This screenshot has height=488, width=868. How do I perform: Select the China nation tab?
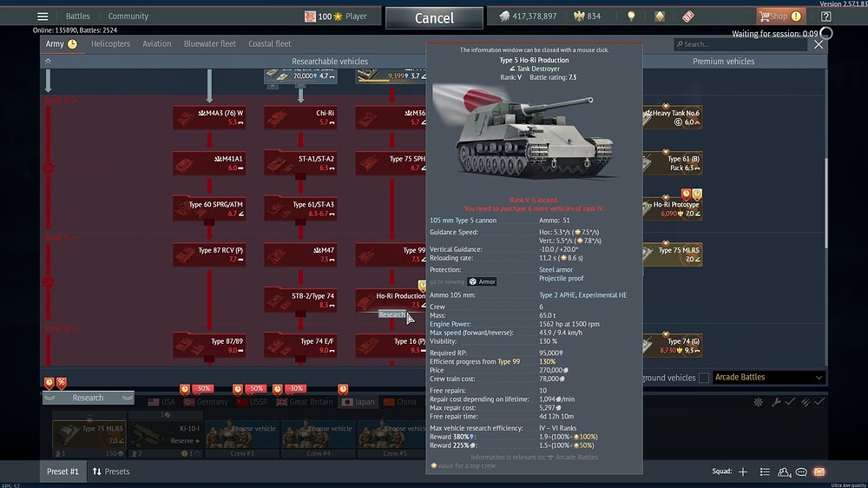pos(399,402)
